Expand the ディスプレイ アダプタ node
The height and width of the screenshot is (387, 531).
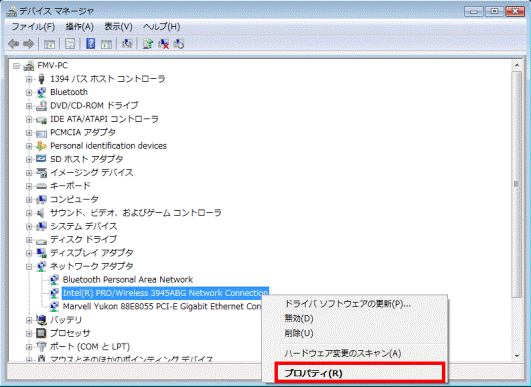[x=29, y=253]
